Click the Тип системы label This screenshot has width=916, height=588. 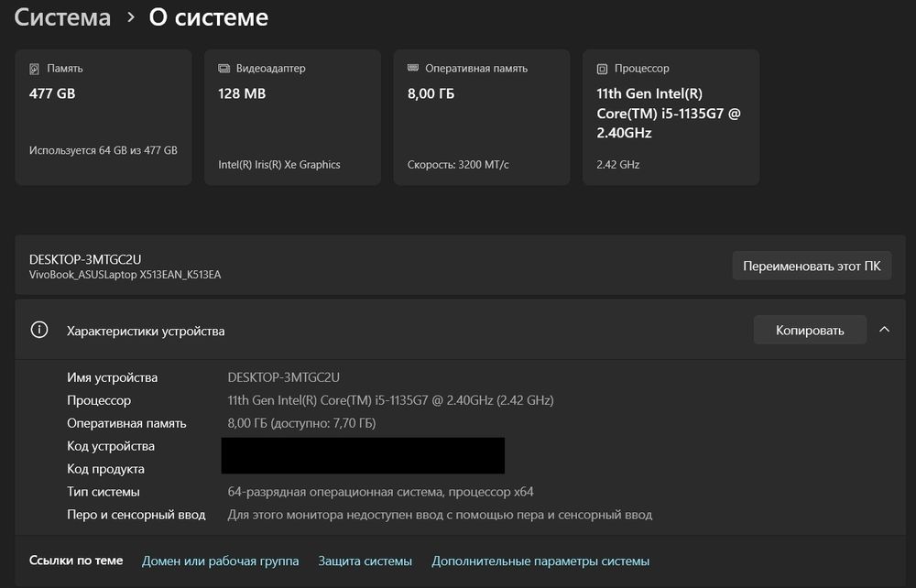pyautogui.click(x=103, y=492)
